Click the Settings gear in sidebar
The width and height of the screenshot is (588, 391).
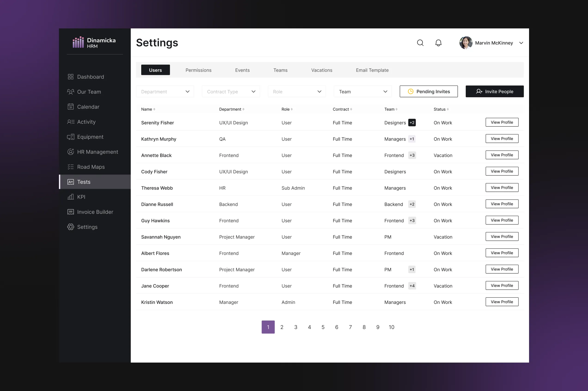coord(70,227)
